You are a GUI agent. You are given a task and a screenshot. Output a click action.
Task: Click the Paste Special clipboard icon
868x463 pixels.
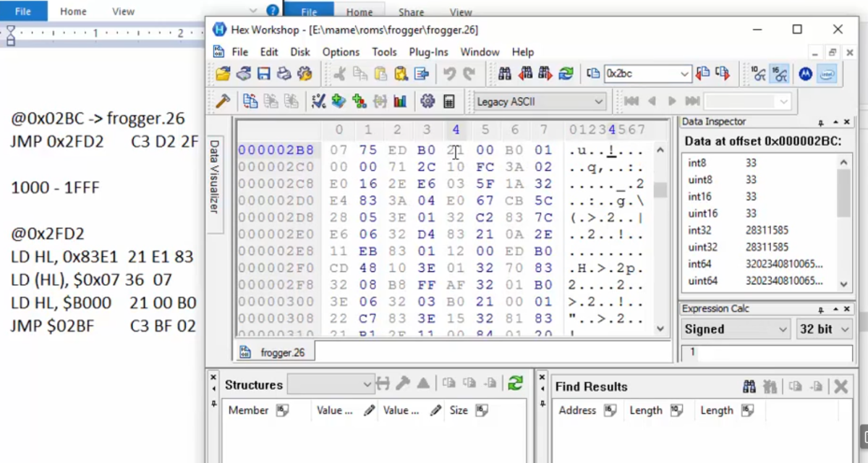[401, 74]
